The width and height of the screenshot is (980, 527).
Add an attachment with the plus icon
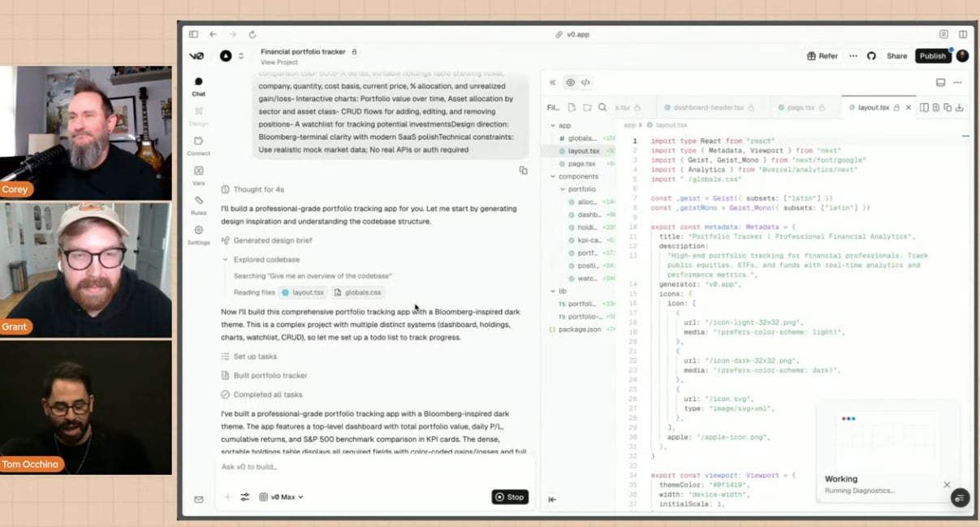pyautogui.click(x=228, y=497)
